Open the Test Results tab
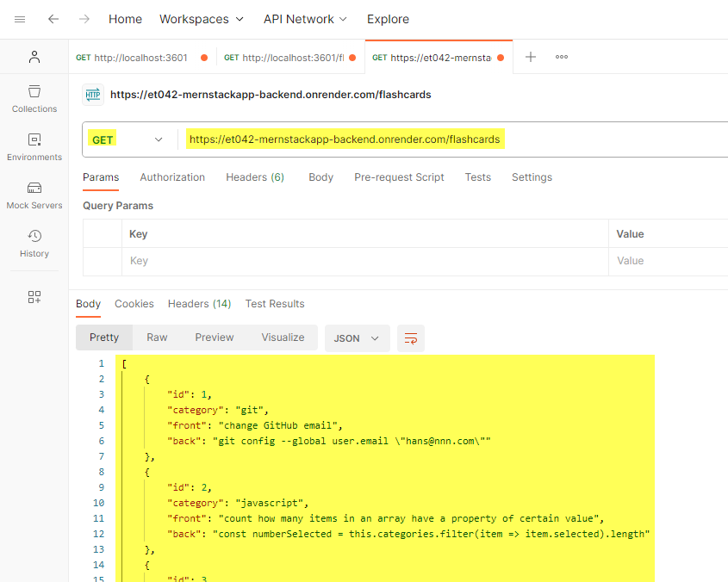The width and height of the screenshot is (728, 582). [275, 304]
